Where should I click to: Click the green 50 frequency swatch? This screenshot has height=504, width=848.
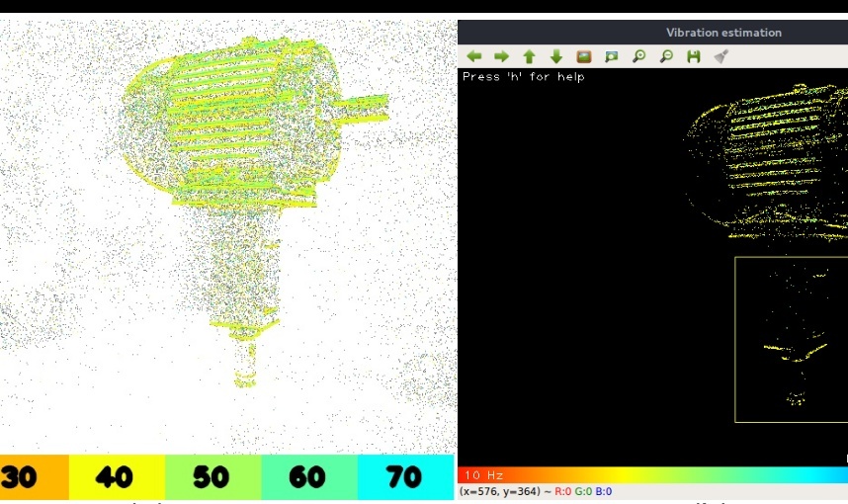click(x=213, y=476)
